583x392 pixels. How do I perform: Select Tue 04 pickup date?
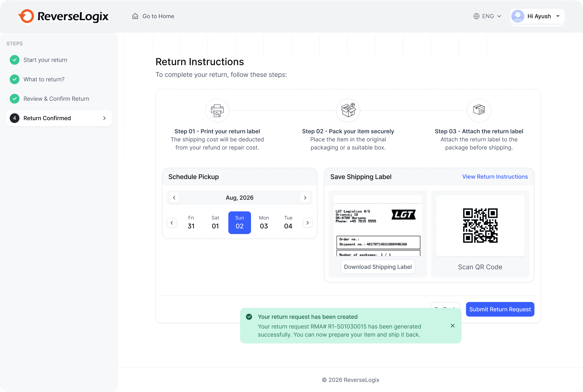(288, 222)
